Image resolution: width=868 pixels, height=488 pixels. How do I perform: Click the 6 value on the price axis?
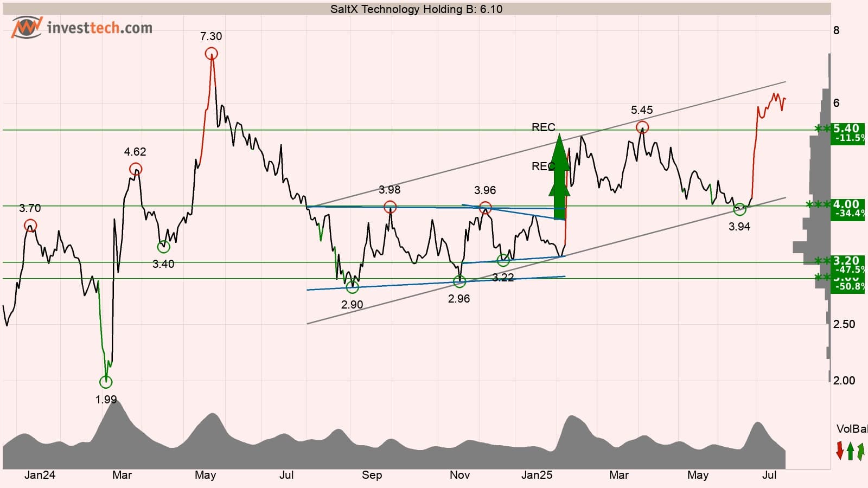pyautogui.click(x=836, y=103)
